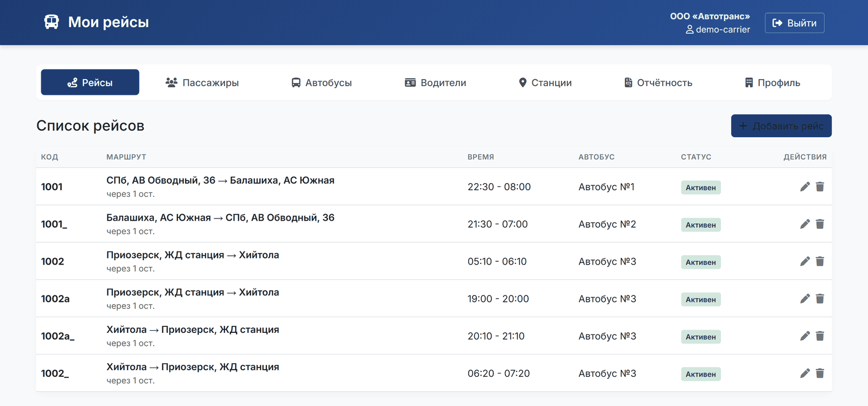
Task: Click the СПб → Балашиха route name
Action: point(220,181)
